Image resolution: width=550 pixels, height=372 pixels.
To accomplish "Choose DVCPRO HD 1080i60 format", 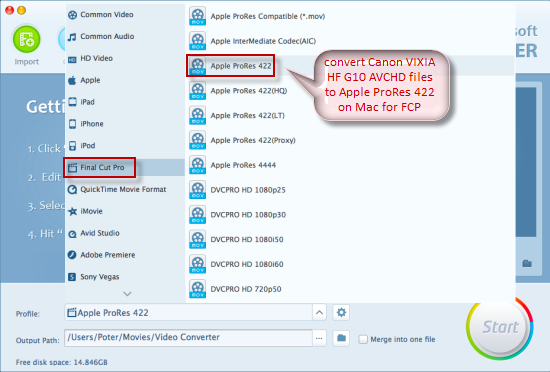I will coord(351,264).
